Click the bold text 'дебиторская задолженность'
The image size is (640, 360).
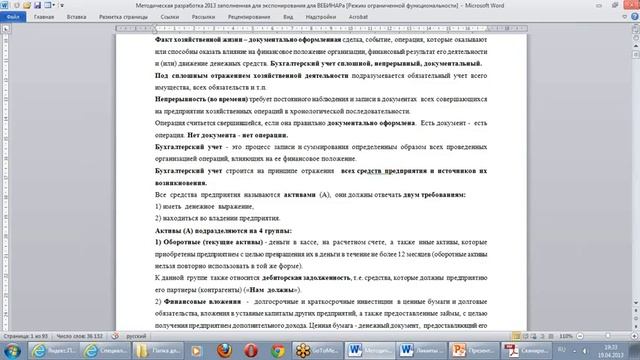click(x=306, y=278)
